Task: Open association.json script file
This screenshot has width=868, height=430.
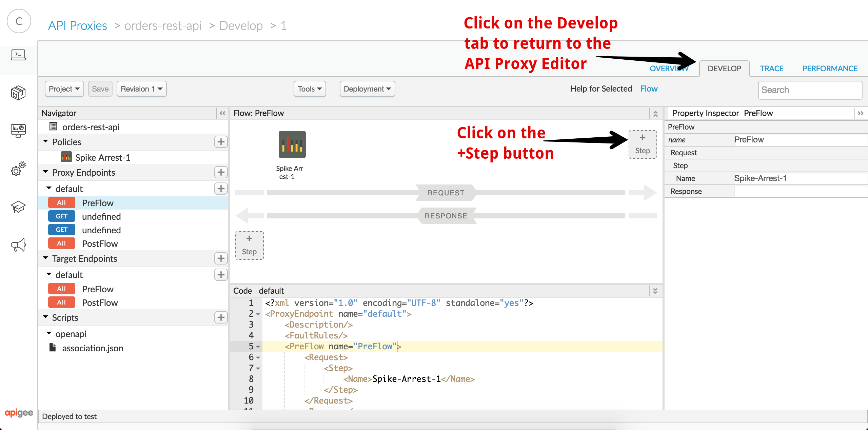Action: pos(93,348)
